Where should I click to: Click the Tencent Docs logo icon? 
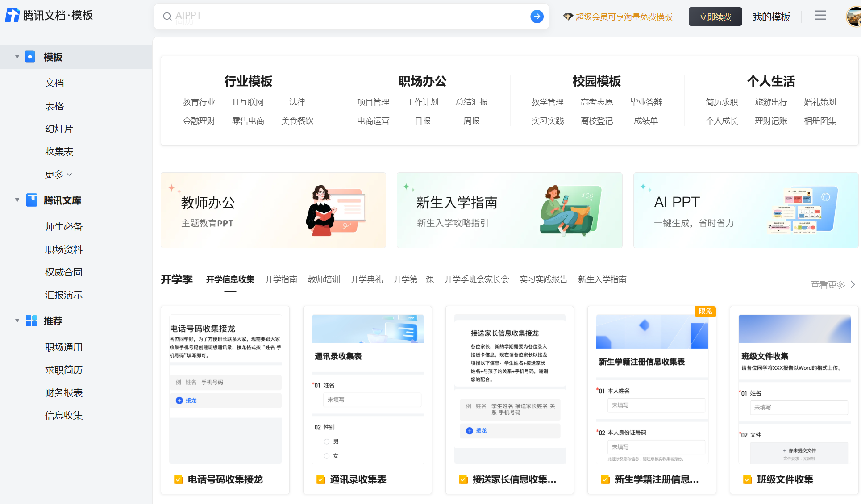[x=12, y=16]
